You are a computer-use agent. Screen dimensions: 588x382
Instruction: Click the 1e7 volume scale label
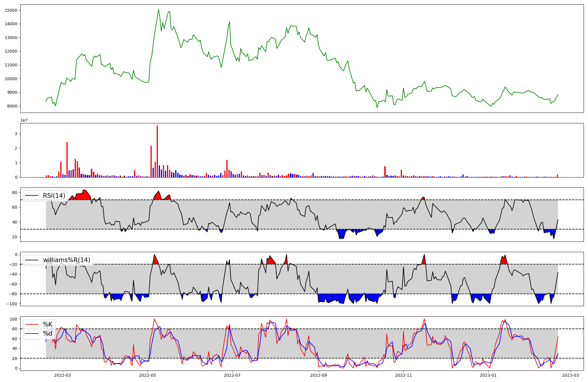24,120
